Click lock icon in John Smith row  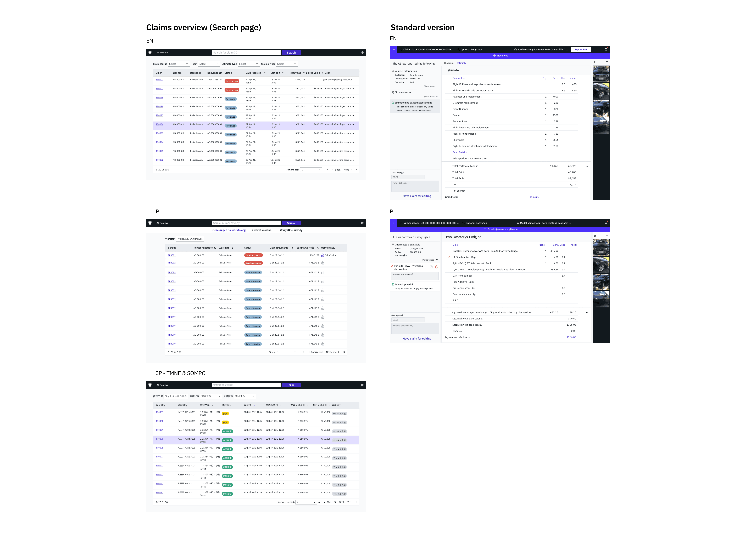(323, 255)
